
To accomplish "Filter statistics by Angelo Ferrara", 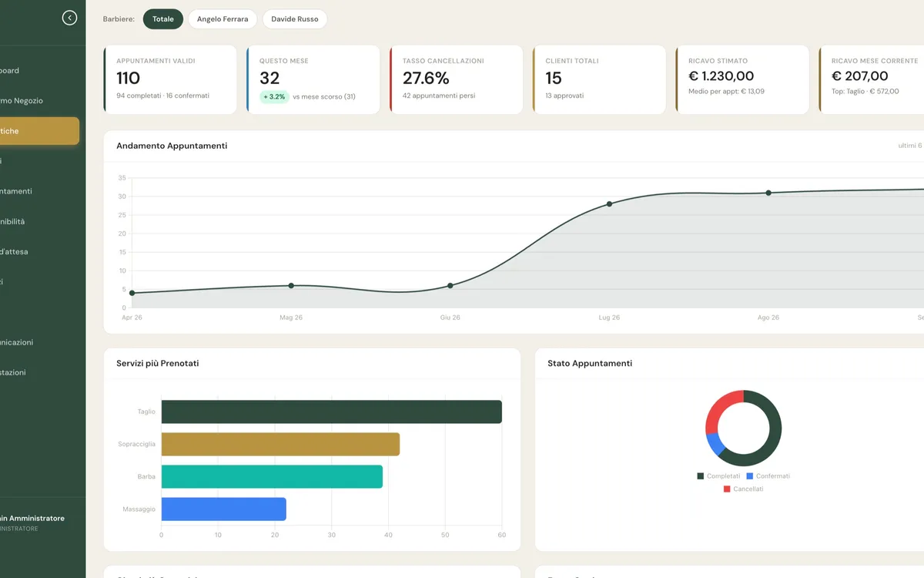I will 223,19.
